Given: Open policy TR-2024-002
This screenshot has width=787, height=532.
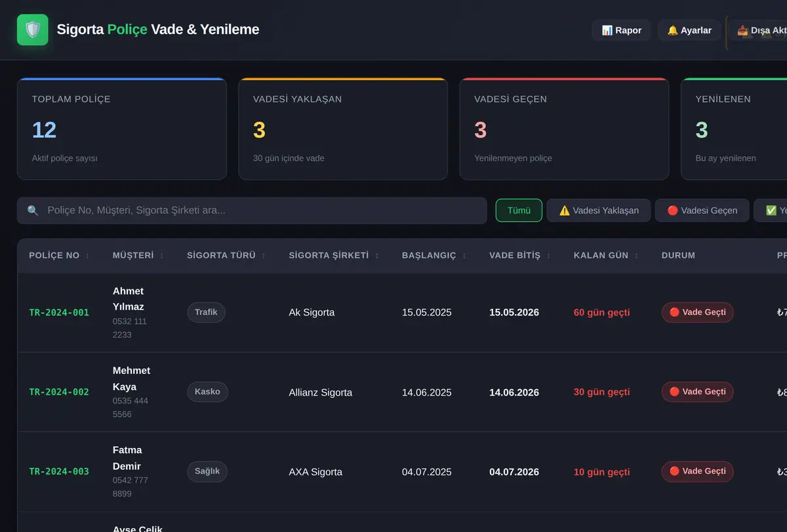Looking at the screenshot, I should (59, 392).
